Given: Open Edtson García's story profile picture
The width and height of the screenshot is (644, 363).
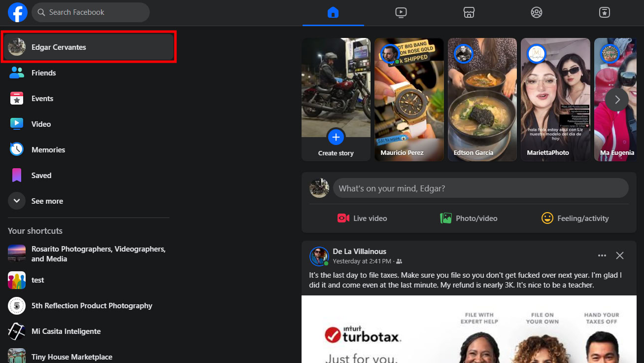Looking at the screenshot, I should point(464,54).
